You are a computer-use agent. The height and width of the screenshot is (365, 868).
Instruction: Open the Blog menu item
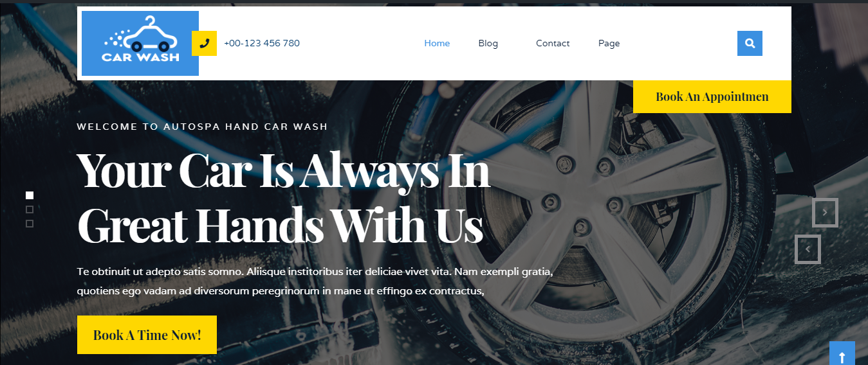click(x=488, y=43)
